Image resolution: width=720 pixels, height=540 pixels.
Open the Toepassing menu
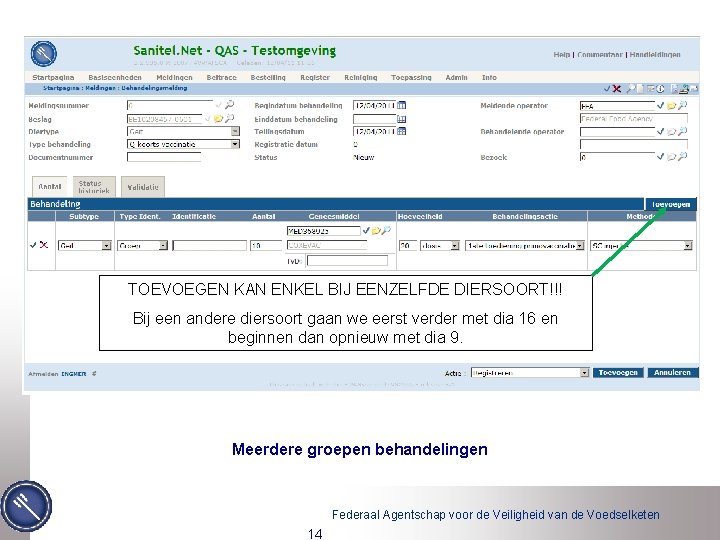411,78
